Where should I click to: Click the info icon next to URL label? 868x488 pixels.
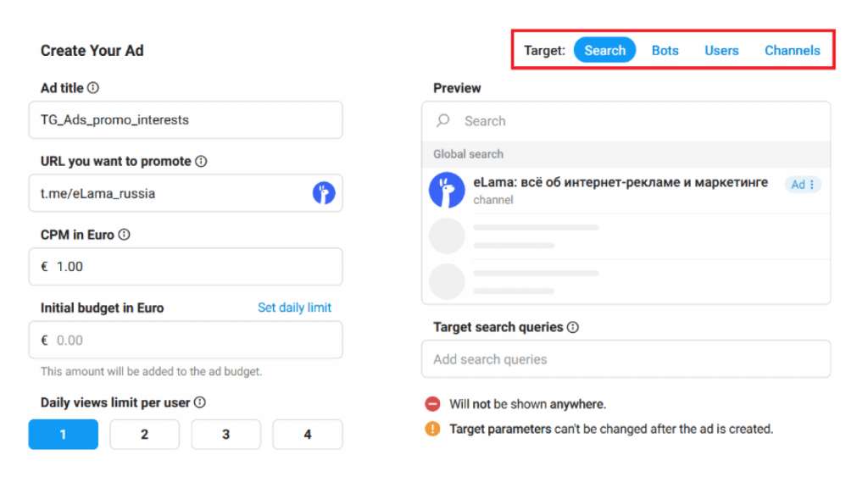(201, 161)
